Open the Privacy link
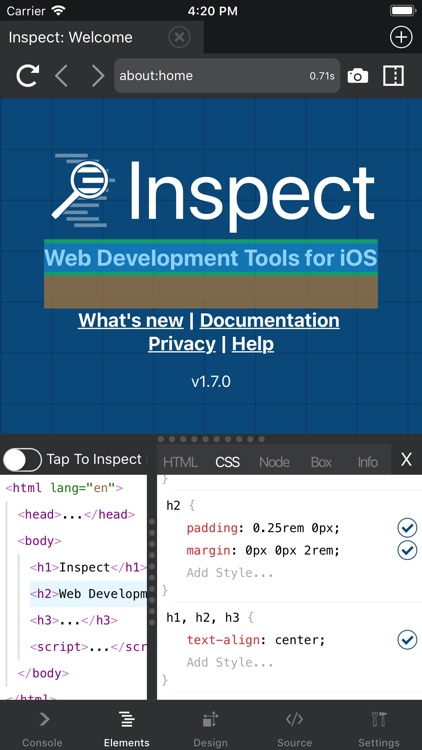This screenshot has width=422, height=750. point(182,344)
